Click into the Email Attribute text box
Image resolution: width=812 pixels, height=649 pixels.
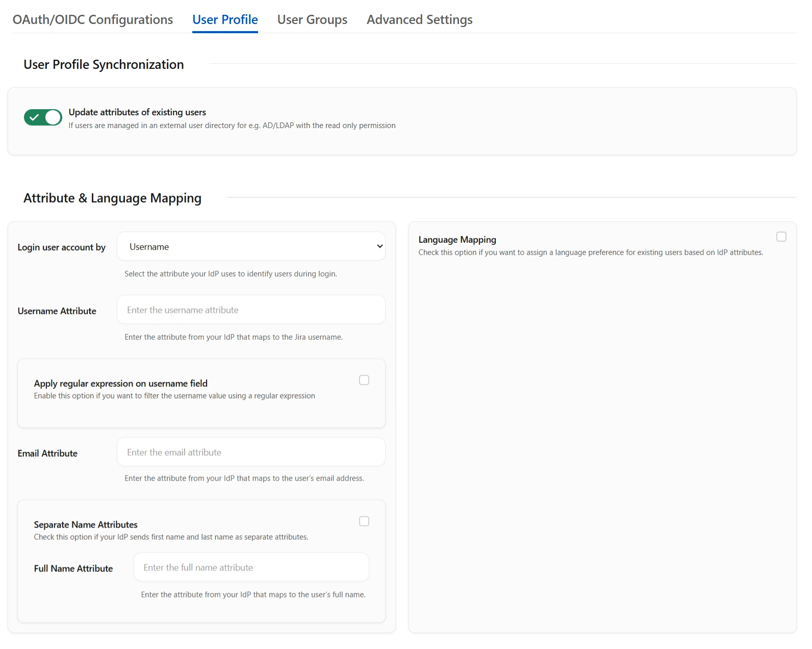251,452
